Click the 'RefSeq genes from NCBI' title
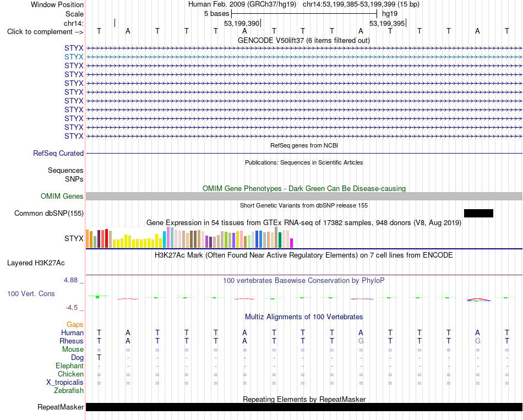Viewport: 523px width, 420px height. tap(304, 145)
